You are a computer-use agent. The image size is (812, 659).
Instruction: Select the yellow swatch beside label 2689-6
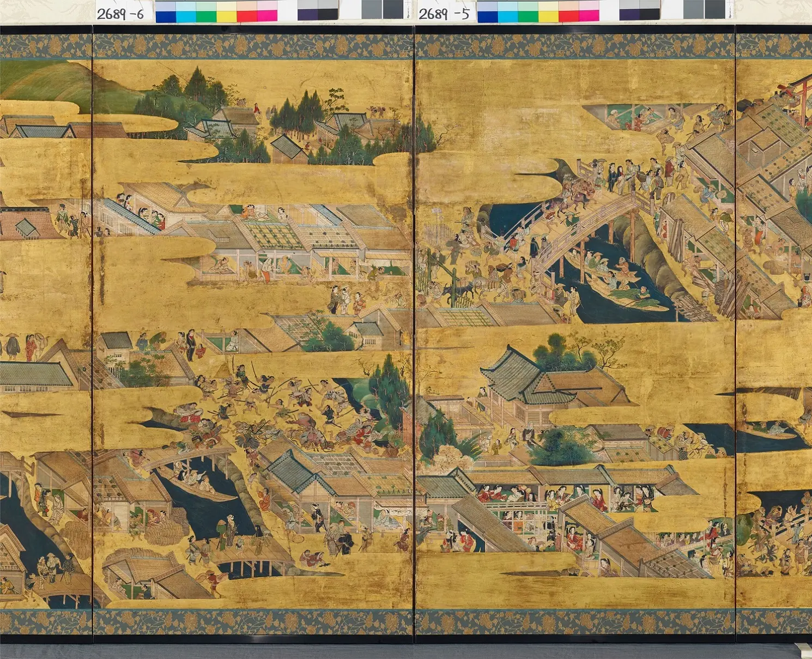(x=227, y=11)
